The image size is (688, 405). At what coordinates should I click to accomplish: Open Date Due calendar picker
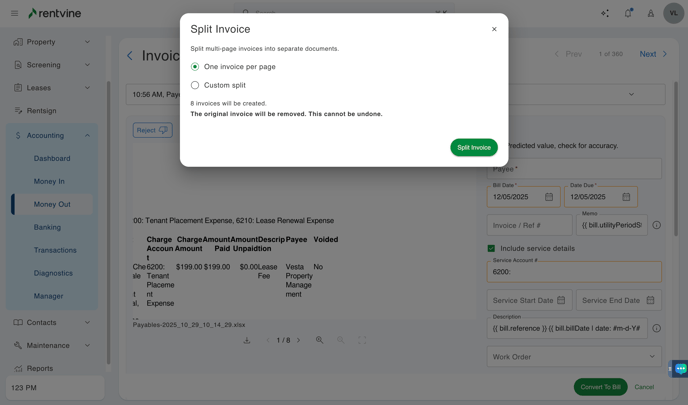coord(626,197)
